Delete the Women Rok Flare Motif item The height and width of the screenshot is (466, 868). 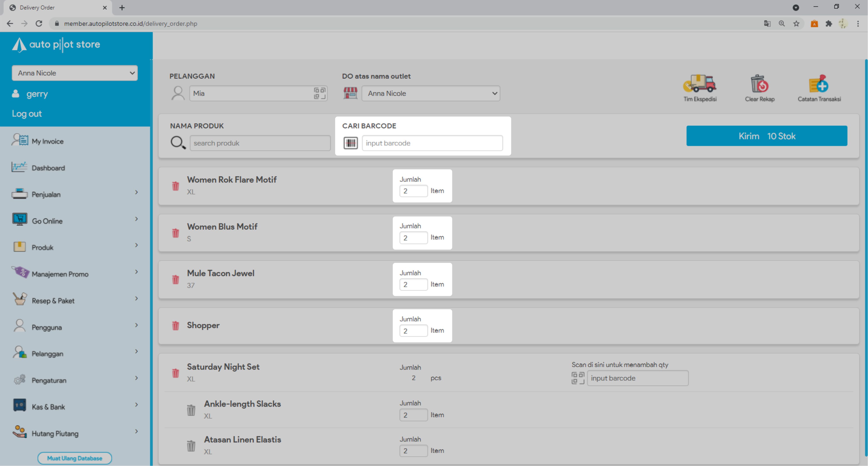176,186
